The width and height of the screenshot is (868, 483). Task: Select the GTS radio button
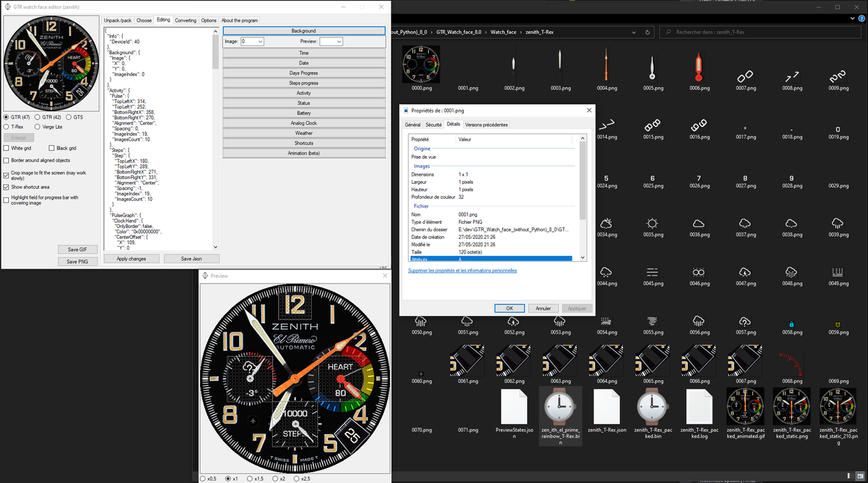(x=68, y=117)
